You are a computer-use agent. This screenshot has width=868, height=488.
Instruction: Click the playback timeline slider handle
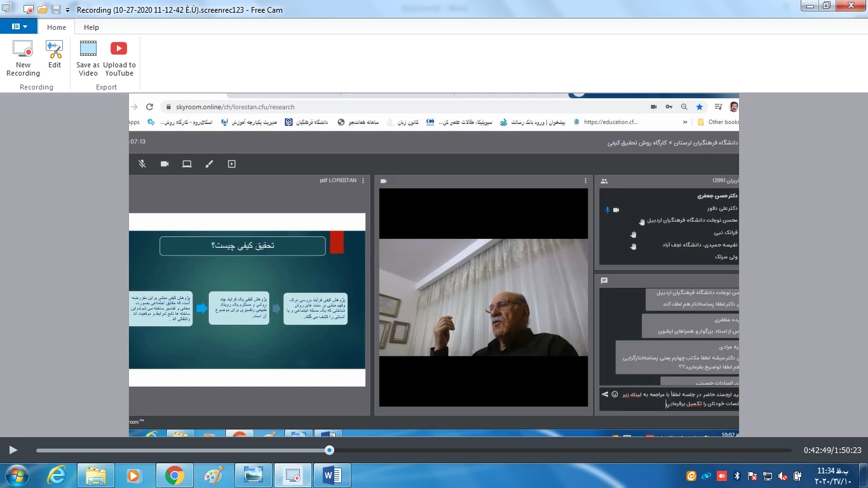[x=329, y=450]
